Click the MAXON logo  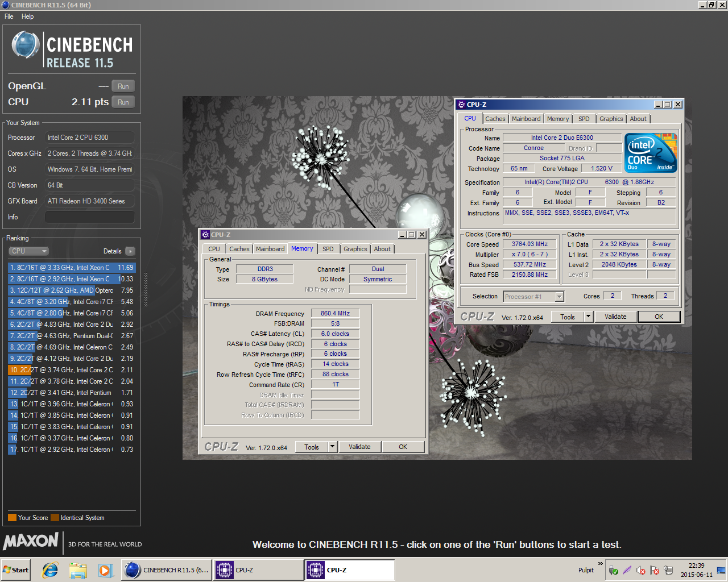31,542
